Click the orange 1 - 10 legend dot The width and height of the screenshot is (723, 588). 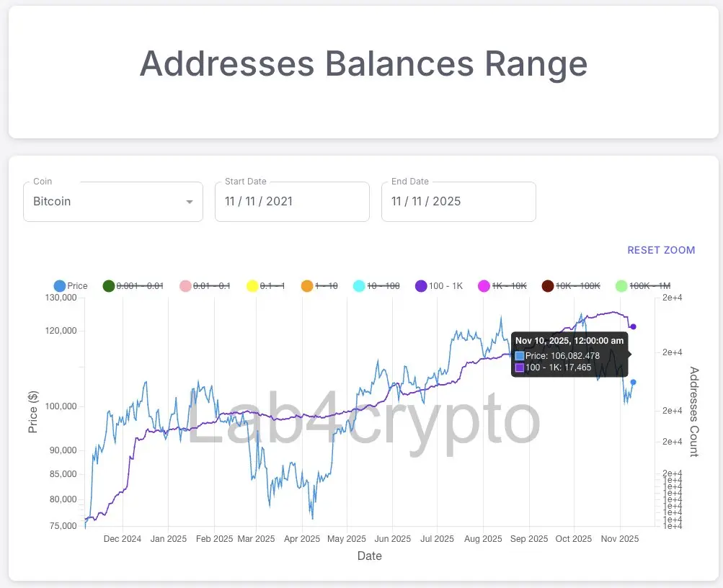click(x=307, y=286)
